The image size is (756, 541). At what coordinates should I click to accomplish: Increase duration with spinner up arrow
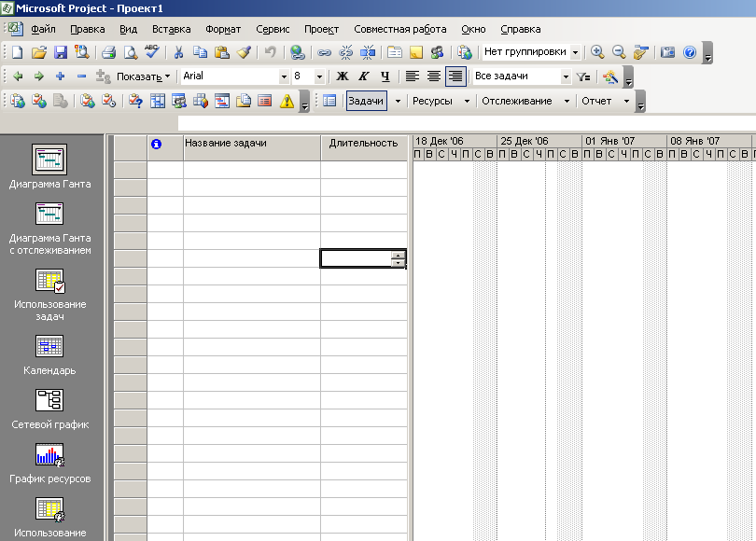[399, 256]
